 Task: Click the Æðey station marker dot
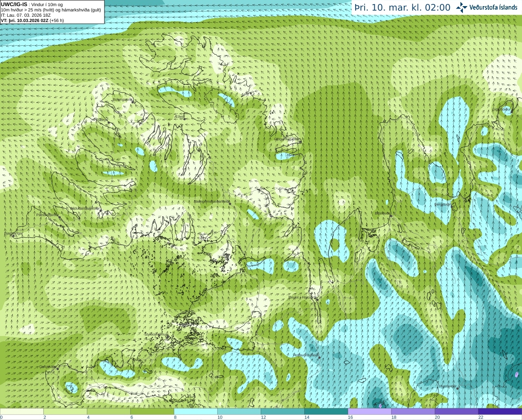tap(184, 119)
